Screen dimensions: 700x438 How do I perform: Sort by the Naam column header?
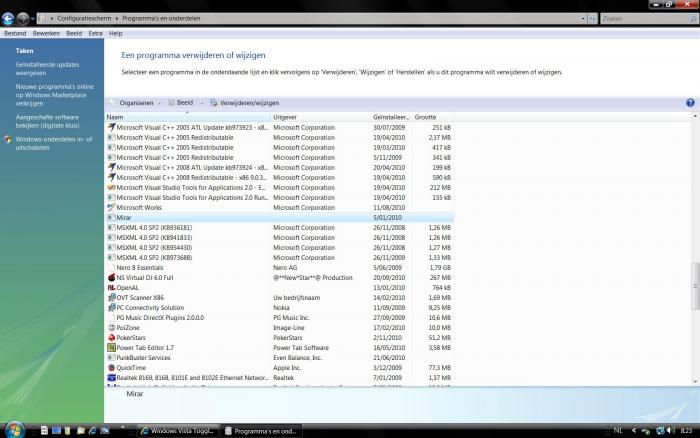coord(188,117)
